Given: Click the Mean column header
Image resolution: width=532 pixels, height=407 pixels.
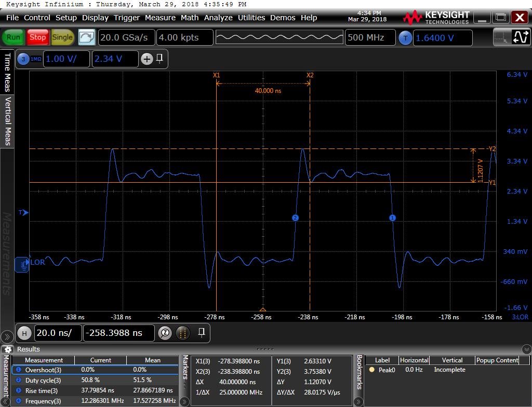Looking at the screenshot, I should [x=153, y=360].
